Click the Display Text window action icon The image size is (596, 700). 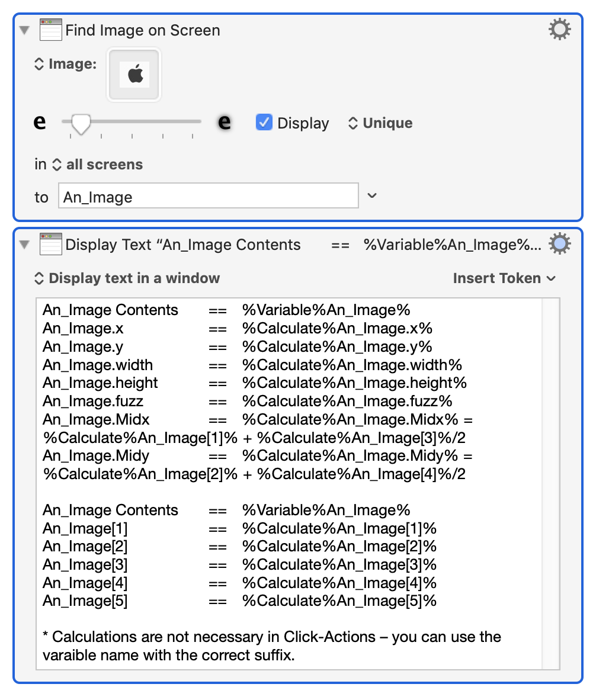[x=50, y=243]
